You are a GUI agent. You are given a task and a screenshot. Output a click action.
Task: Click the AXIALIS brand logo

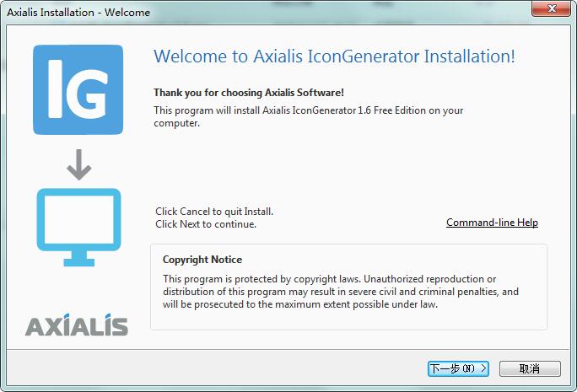point(77,325)
